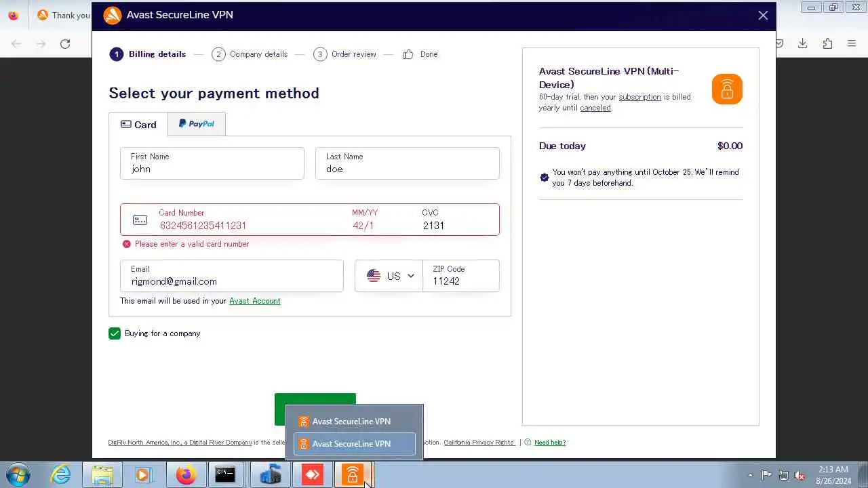Open the Command Prompt taskbar icon

(226, 475)
